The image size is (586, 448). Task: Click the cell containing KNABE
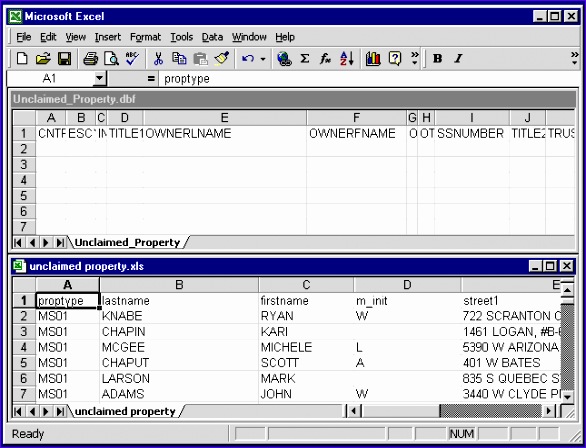point(179,316)
